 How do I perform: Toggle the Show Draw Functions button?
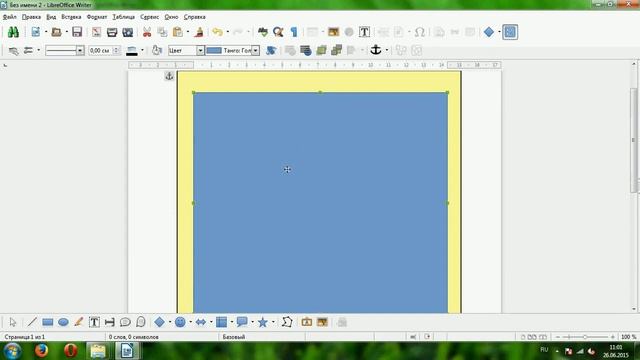tap(510, 32)
